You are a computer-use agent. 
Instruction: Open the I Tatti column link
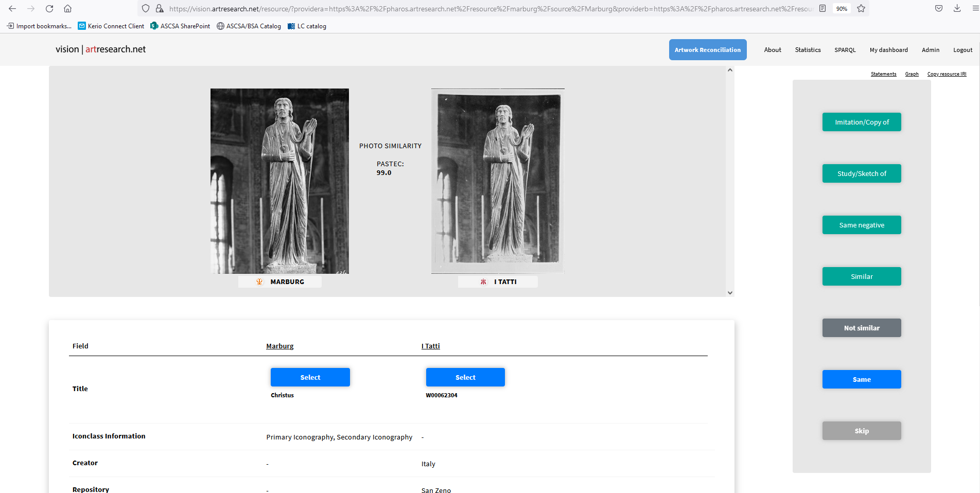431,346
